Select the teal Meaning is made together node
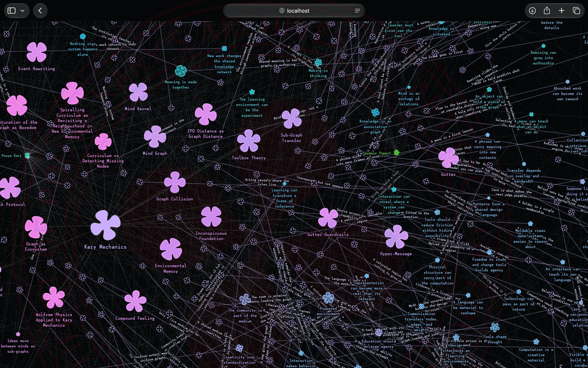Image resolution: width=588 pixels, height=368 pixels. 181,71
